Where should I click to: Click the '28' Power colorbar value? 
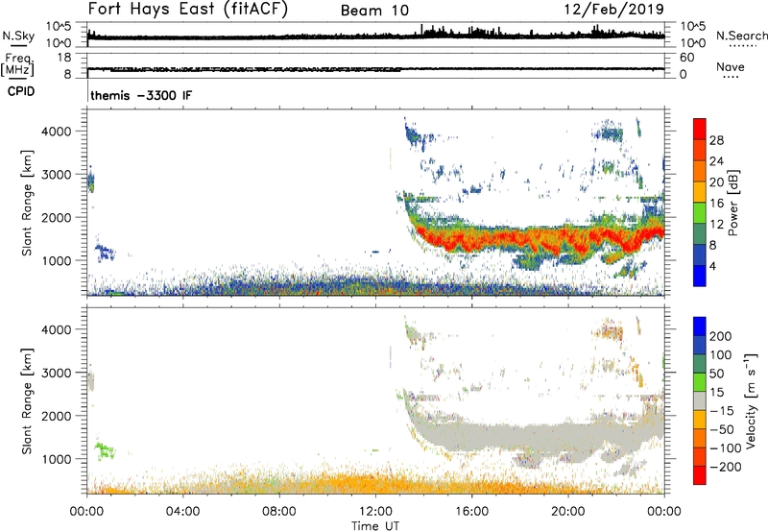(x=716, y=140)
